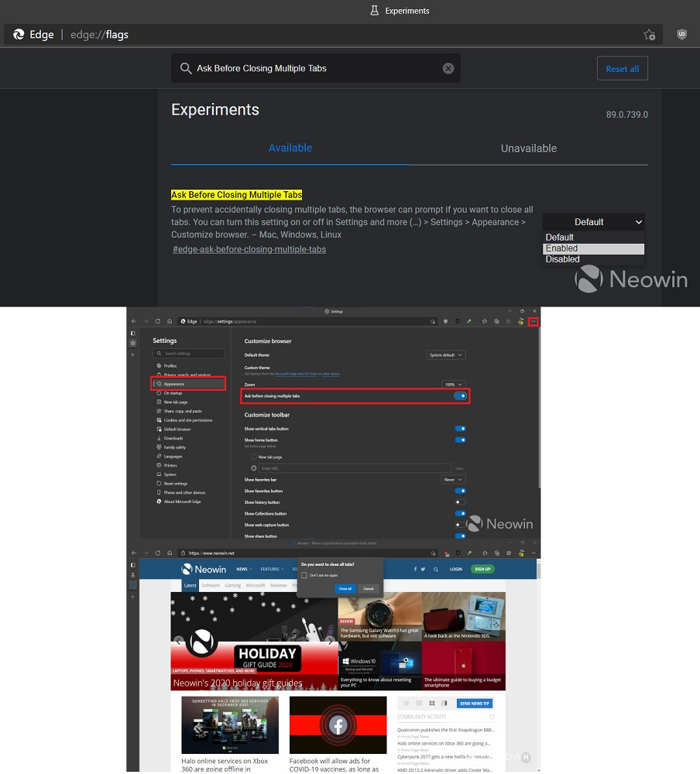This screenshot has height=774, width=700.
Task: Check Don't ask me again checkbox
Action: tap(304, 576)
